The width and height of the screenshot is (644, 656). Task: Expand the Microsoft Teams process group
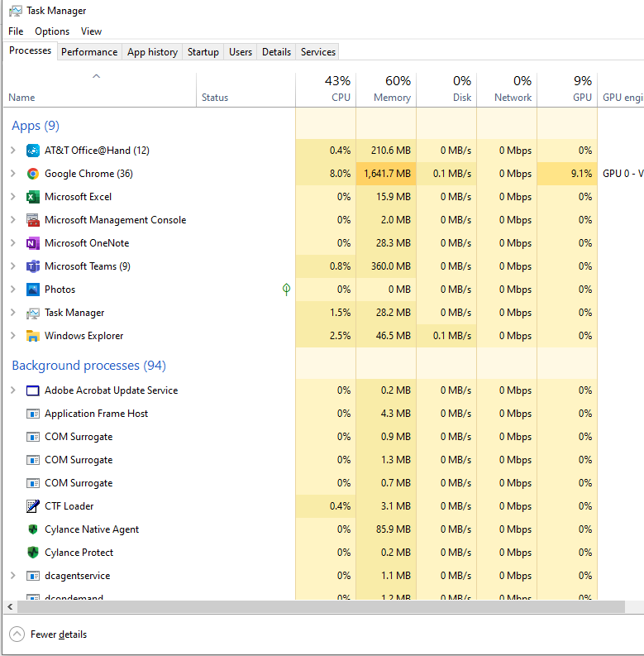(13, 266)
